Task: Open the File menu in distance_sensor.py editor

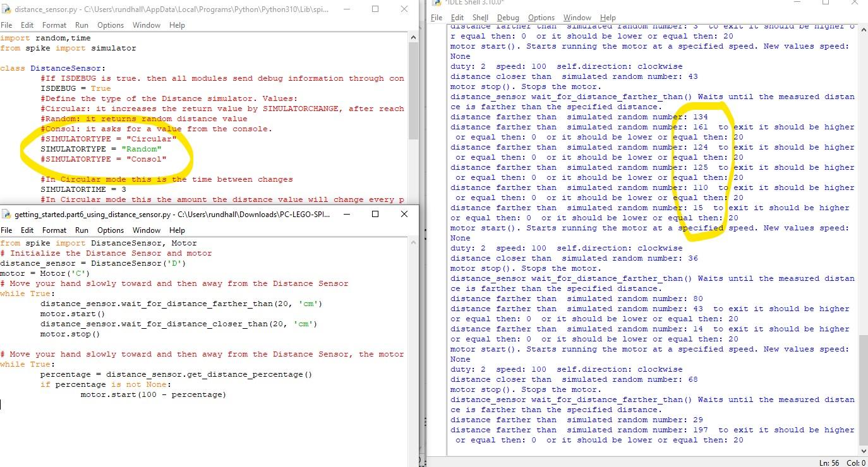Action: click(7, 25)
